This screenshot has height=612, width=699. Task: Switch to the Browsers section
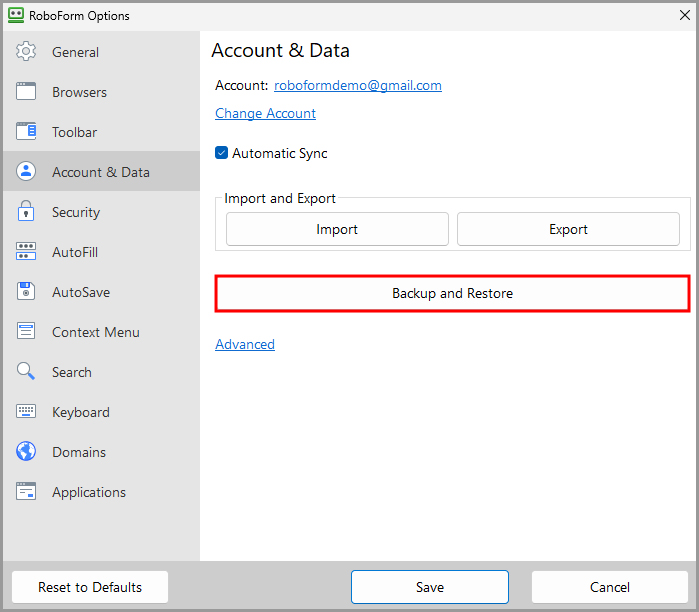click(101, 92)
